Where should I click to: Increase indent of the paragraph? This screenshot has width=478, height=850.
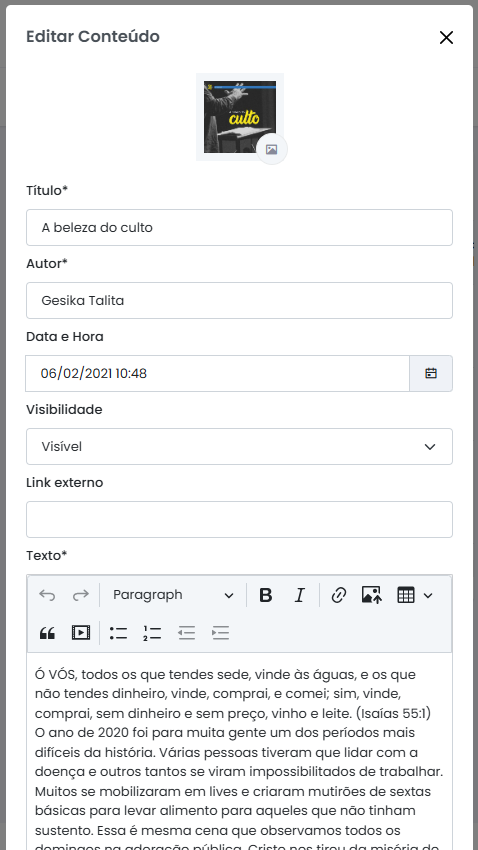point(221,633)
